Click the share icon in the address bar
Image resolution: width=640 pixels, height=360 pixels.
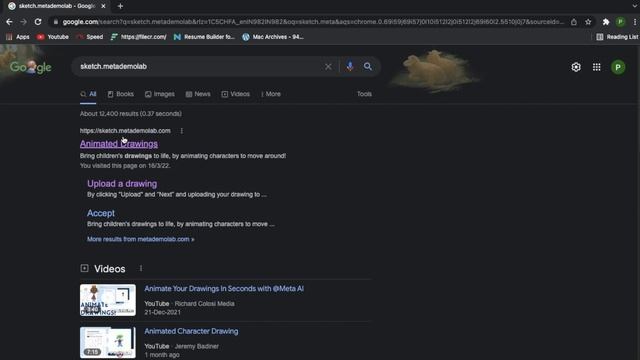[x=574, y=22]
